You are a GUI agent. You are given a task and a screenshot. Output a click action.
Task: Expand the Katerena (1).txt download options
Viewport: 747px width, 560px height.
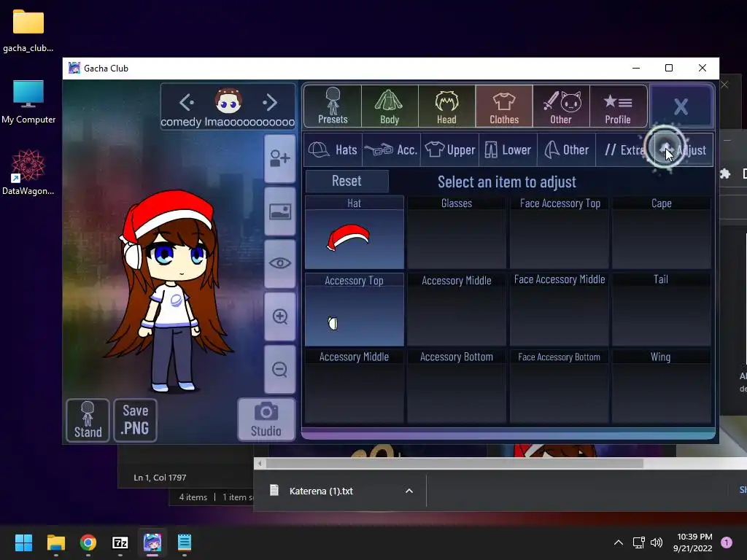409,491
